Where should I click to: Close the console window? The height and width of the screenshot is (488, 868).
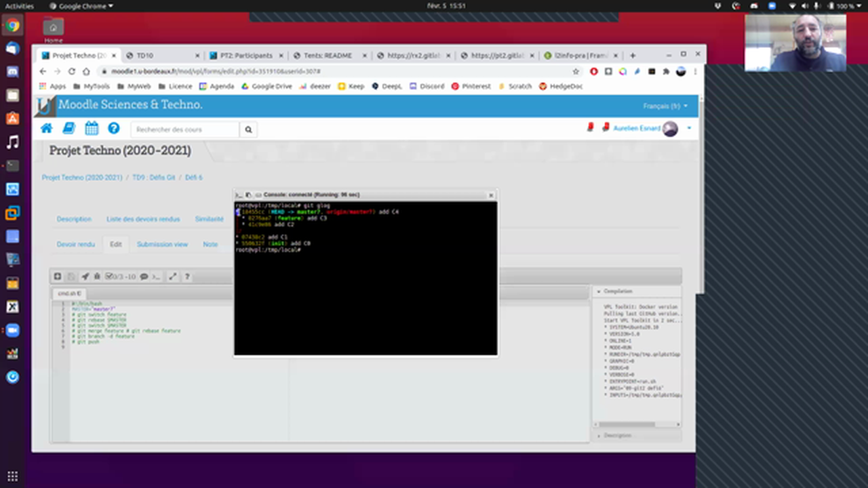pos(491,195)
